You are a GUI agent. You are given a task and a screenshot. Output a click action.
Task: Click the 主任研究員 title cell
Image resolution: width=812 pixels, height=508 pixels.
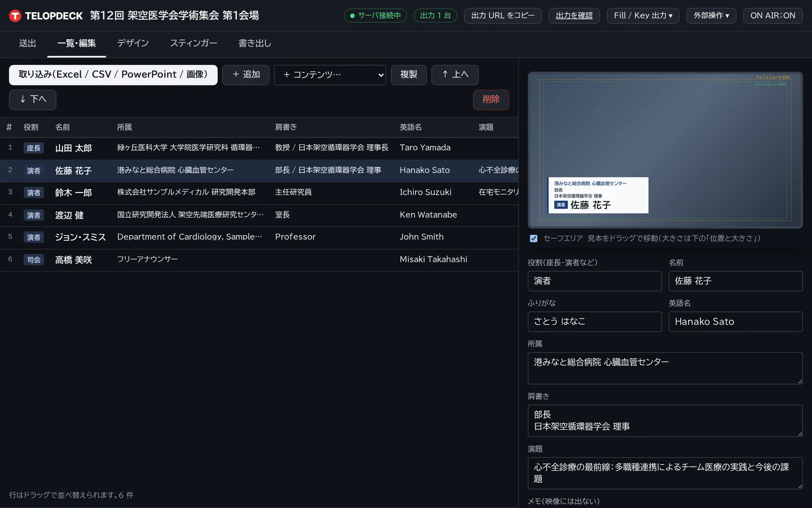[293, 192]
